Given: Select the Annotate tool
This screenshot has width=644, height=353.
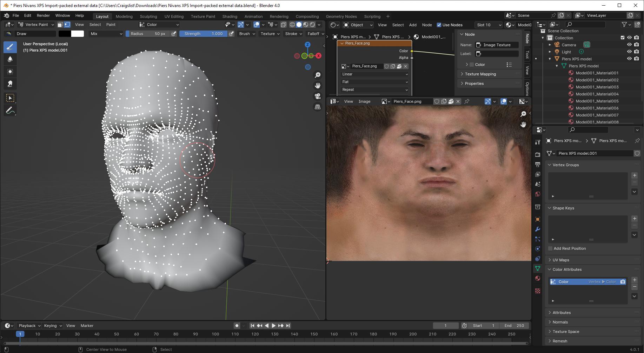Looking at the screenshot, I should 10,111.
